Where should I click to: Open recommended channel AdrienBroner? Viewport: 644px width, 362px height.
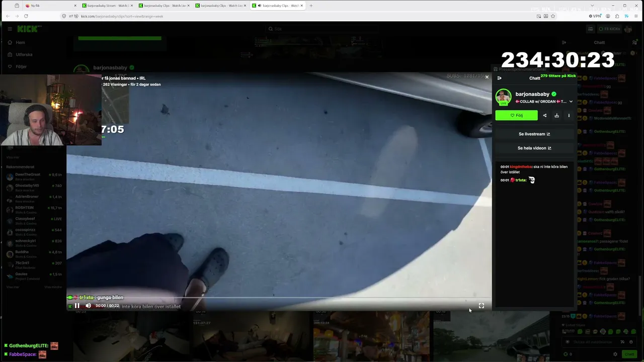click(33, 198)
